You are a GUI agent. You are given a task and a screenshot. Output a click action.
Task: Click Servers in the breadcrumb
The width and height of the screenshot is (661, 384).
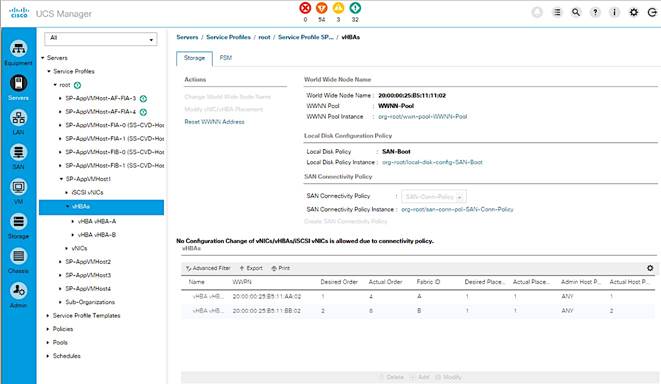(x=187, y=37)
